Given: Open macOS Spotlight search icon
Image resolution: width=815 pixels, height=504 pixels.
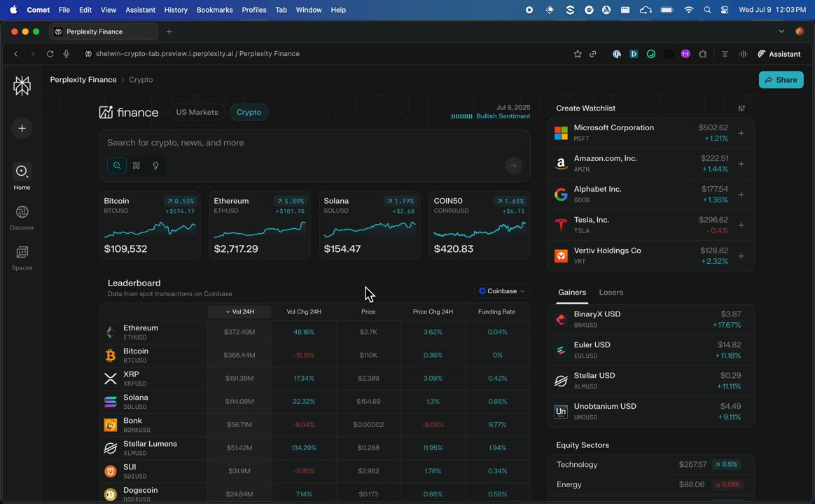Looking at the screenshot, I should (707, 10).
